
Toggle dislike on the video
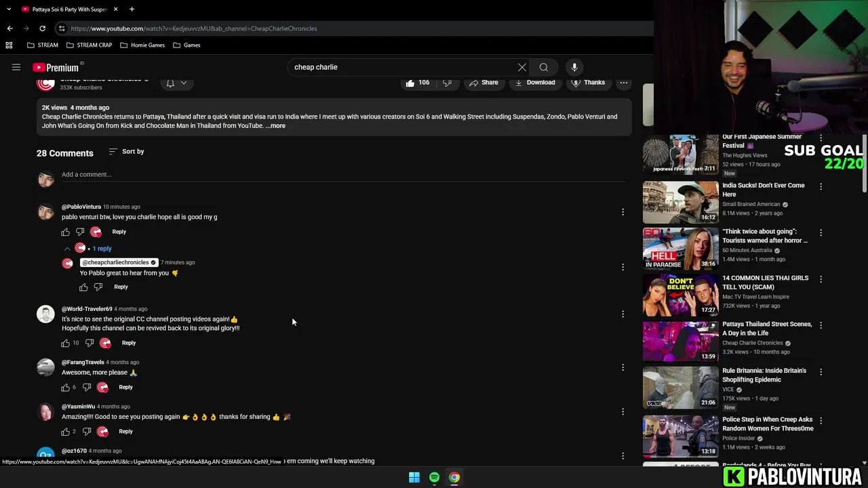pos(447,83)
